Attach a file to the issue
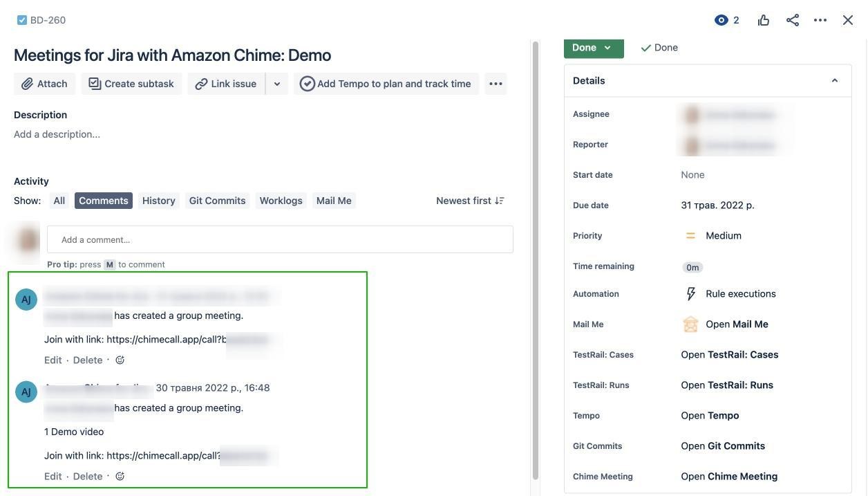Image resolution: width=868 pixels, height=496 pixels. [x=44, y=84]
